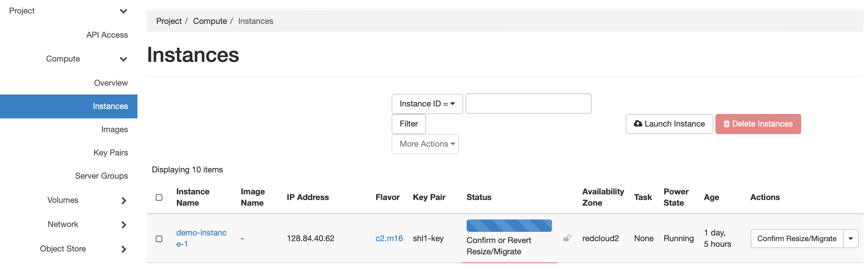
Task: Click the Filter button
Action: (409, 124)
